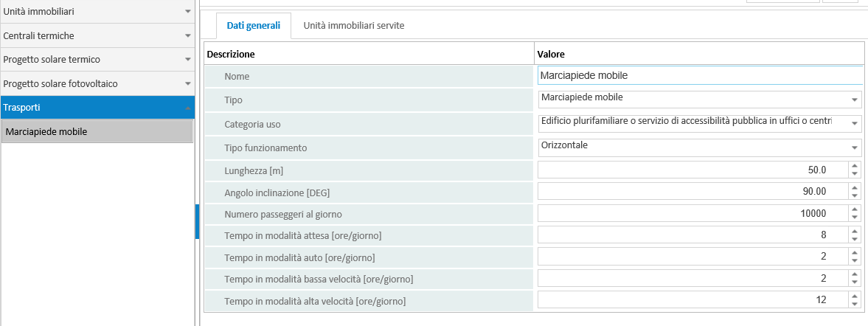Screen dimensions: 868x326
Task: Increase Numero passeggeri al giorno value
Action: [x=855, y=209]
